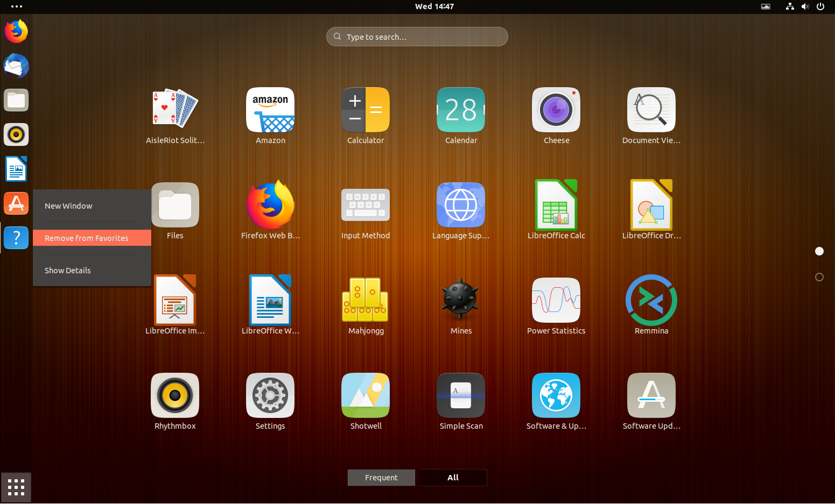Choose Show Details in the context menu
The height and width of the screenshot is (504, 835).
(x=67, y=270)
